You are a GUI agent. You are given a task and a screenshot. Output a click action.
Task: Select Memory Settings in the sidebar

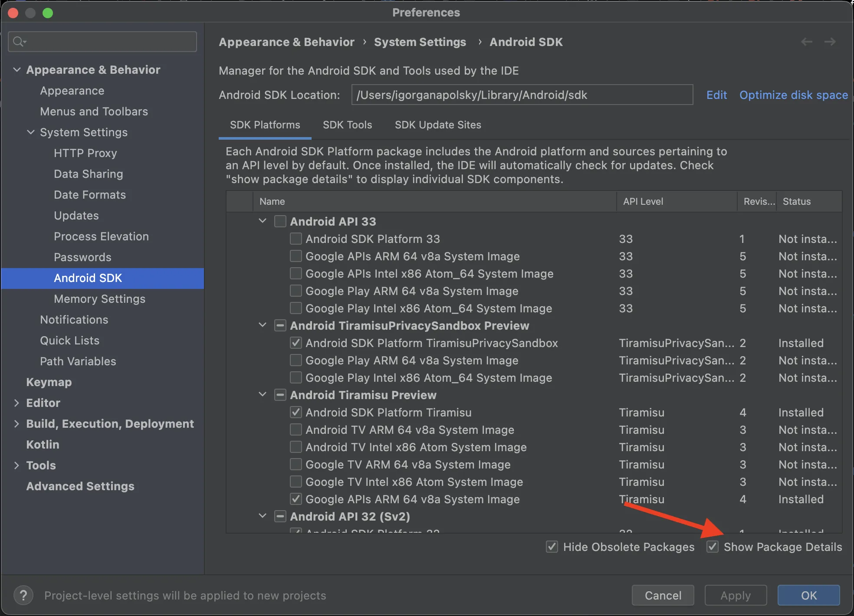99,299
